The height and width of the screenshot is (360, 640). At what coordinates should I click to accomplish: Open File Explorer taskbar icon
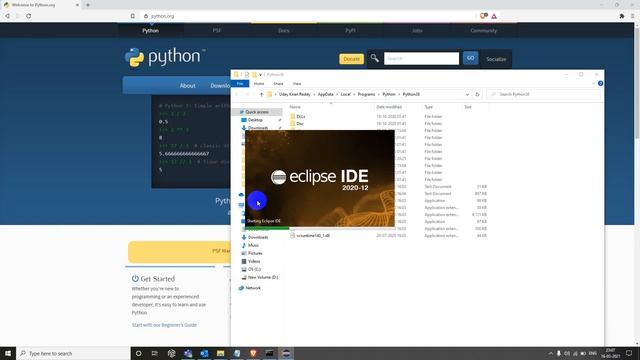[220, 353]
